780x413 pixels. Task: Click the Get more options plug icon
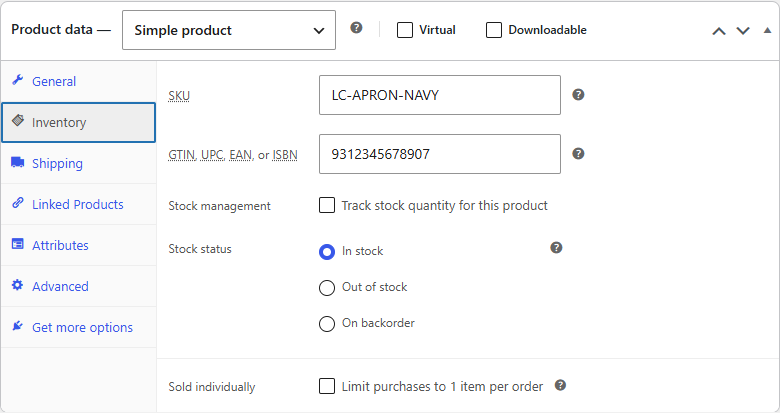point(18,326)
